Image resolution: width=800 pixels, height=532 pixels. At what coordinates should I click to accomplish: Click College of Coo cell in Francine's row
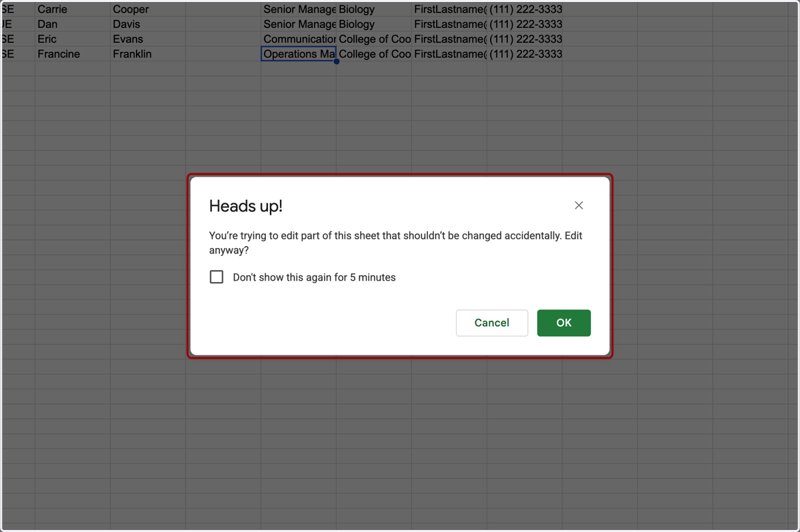[x=374, y=54]
